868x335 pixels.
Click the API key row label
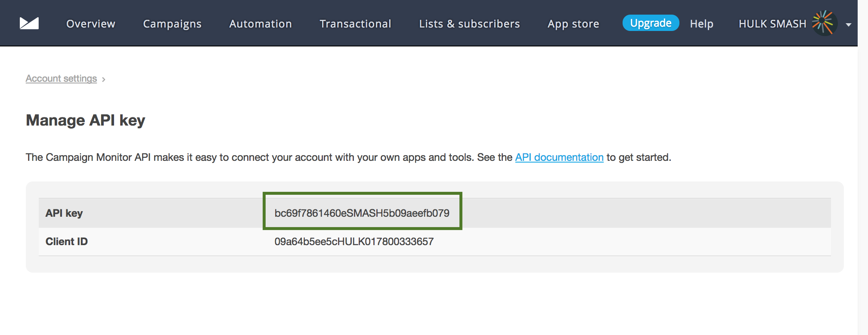point(64,213)
